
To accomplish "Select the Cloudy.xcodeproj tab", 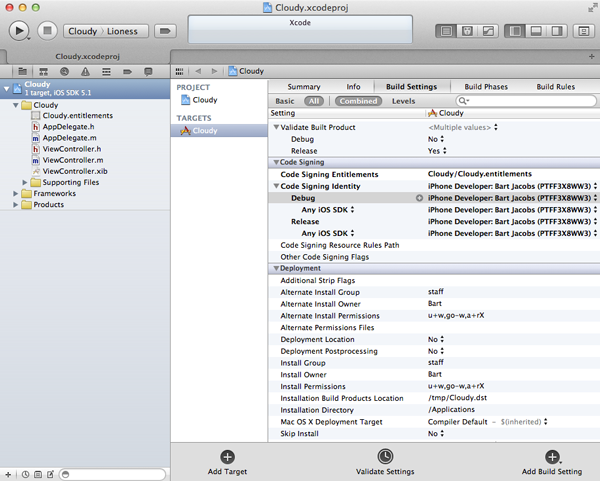I will point(87,57).
